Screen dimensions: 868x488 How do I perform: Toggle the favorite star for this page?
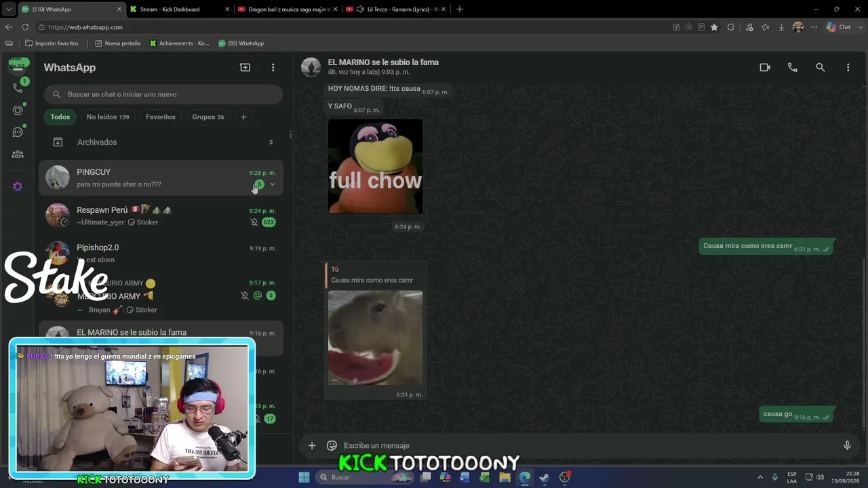tap(714, 27)
